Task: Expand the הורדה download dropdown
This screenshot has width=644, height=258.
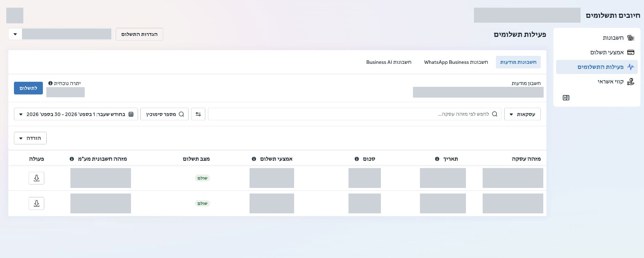Action: 30,138
